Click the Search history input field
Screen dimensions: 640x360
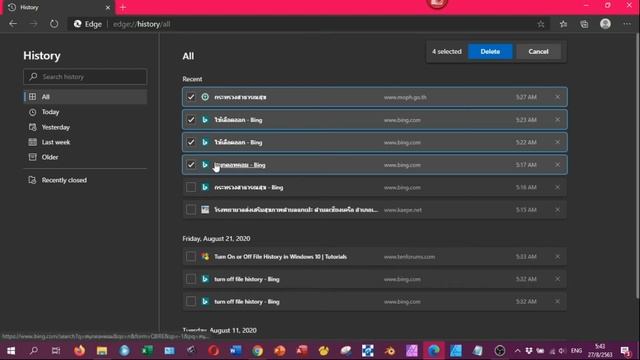(85, 77)
